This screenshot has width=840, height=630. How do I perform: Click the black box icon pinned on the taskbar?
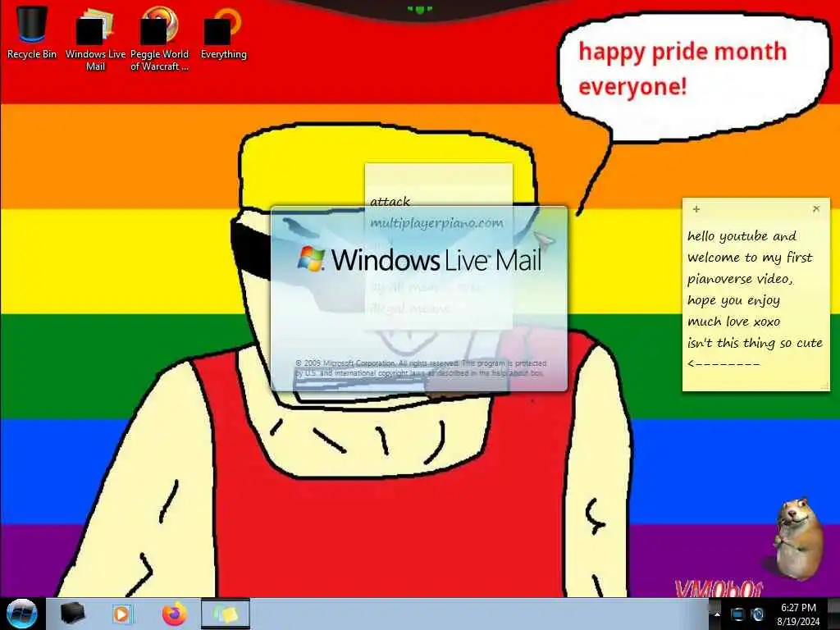point(72,614)
